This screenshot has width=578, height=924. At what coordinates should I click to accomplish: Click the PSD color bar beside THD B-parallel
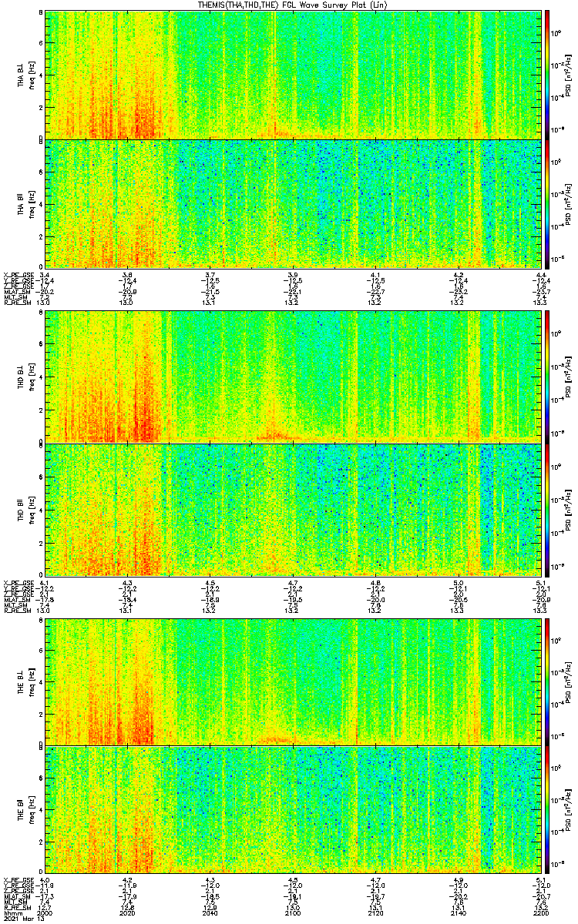click(547, 510)
